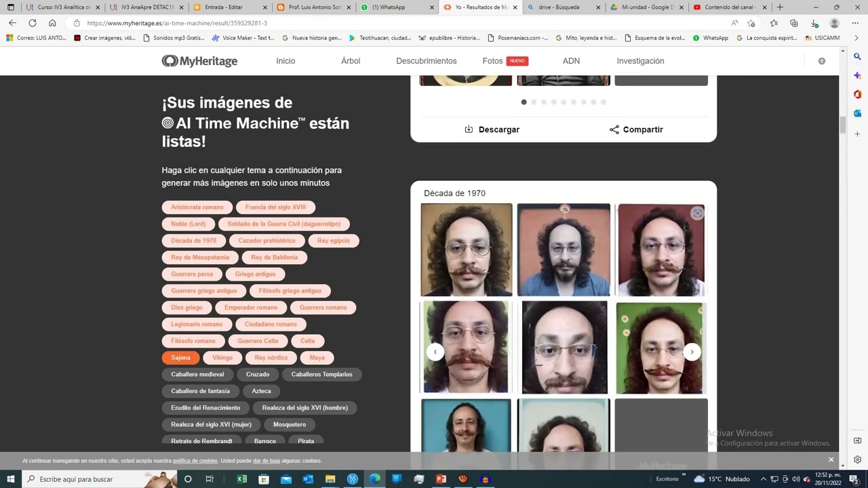Select the Maya theme

click(317, 358)
